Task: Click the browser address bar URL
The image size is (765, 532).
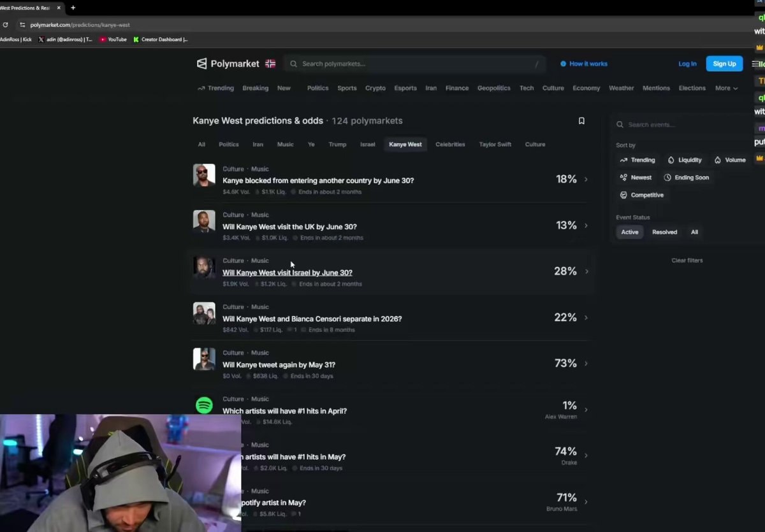Action: (80, 25)
